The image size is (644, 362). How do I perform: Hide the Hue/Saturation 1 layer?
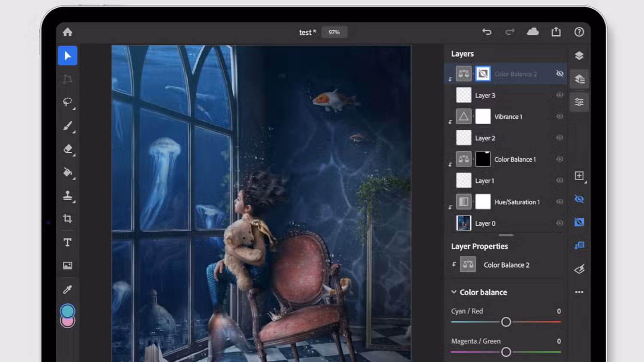[x=560, y=202]
